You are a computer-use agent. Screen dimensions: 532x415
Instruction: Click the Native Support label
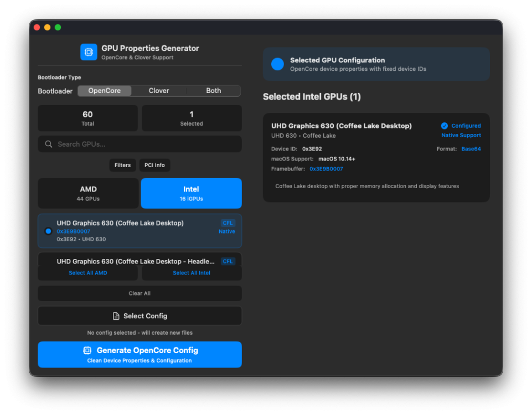pyautogui.click(x=461, y=135)
